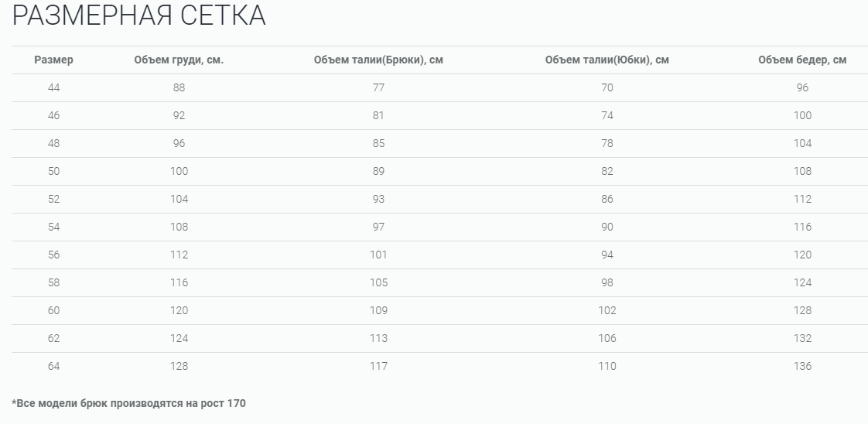This screenshot has height=424, width=868.
Task: Select trousers waist value 93 in row 52
Action: pyautogui.click(x=378, y=199)
